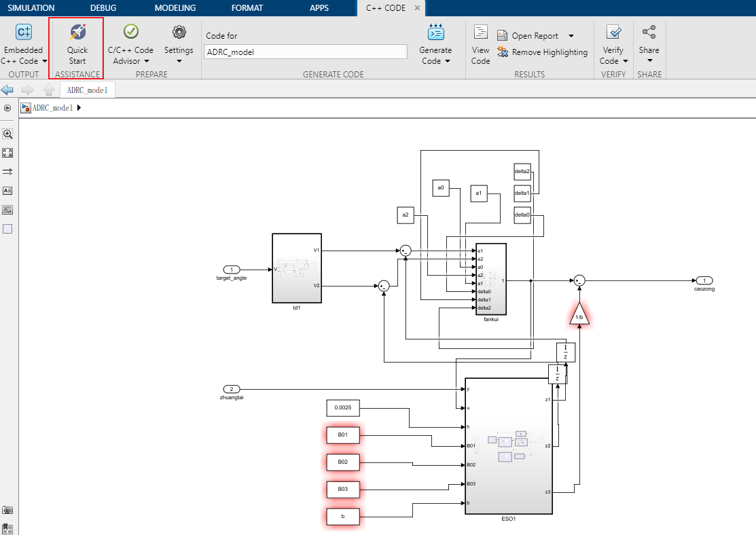The height and width of the screenshot is (535, 756).
Task: Click the Viewmarks camera icon at bottom left
Action: [x=7, y=510]
